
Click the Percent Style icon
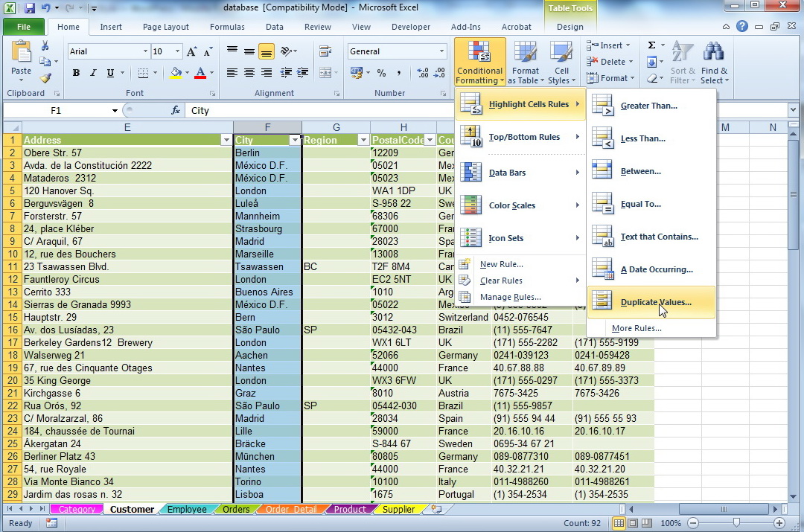click(x=381, y=73)
